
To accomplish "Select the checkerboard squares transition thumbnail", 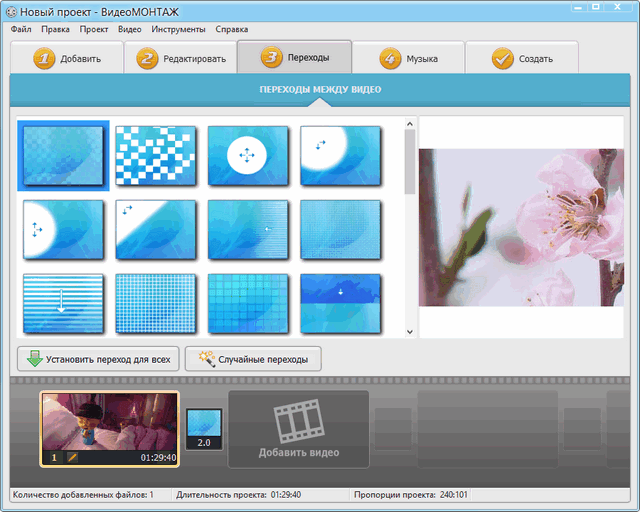I will [x=155, y=155].
